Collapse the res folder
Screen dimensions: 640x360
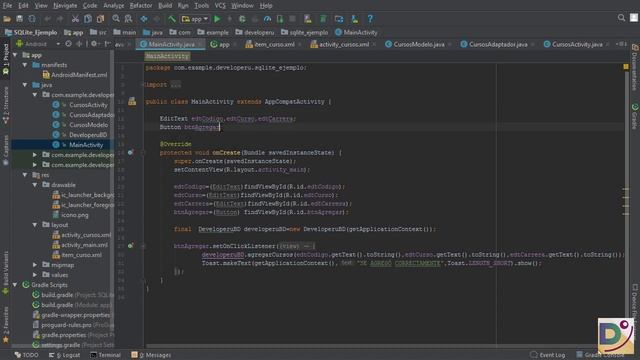click(x=25, y=175)
